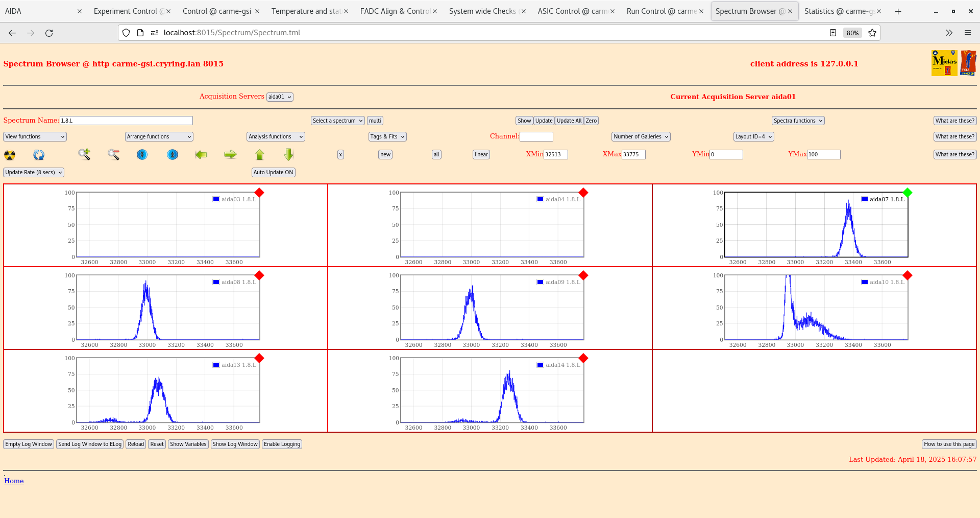Click the green left arrow icon
This screenshot has height=518, width=980.
click(x=201, y=154)
